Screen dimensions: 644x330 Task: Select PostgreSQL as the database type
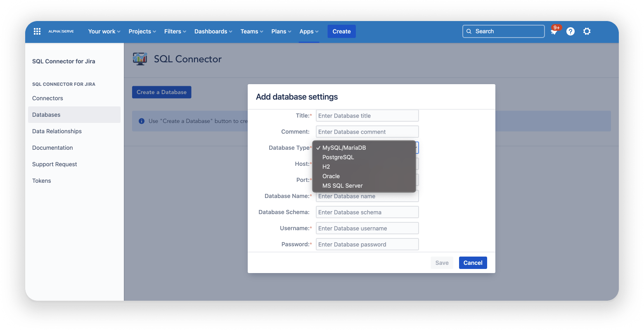point(338,157)
